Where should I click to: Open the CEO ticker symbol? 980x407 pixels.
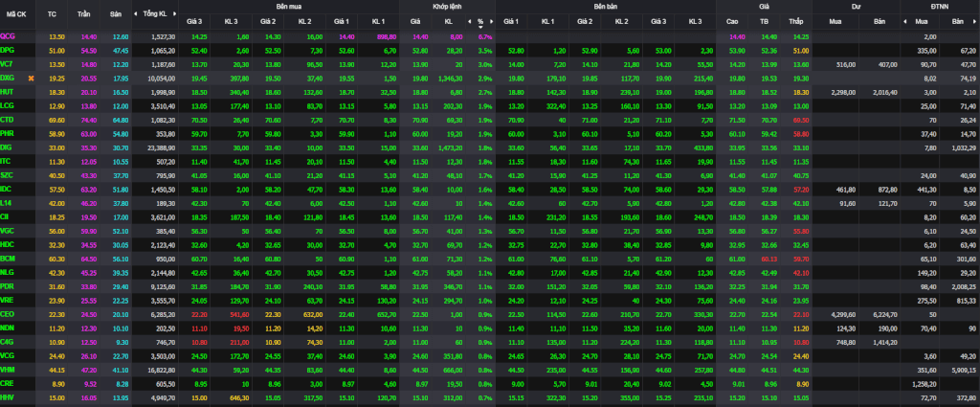point(8,313)
